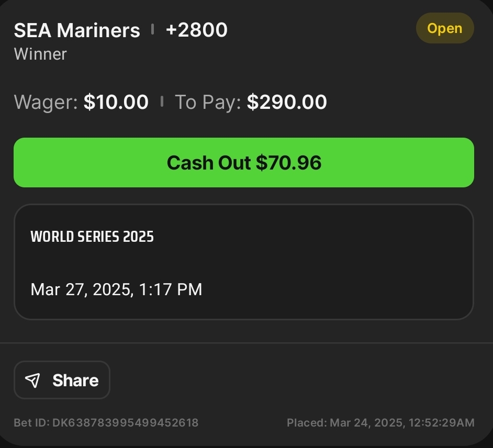Tap the horizontal divider above Share
493x448 pixels.
click(x=246, y=343)
